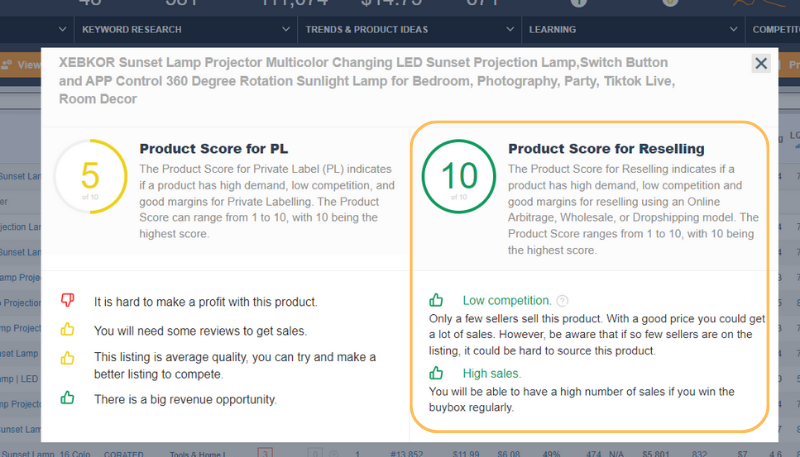Click '$11.99' price cell in bottom row
The image size is (800, 457).
point(466,453)
